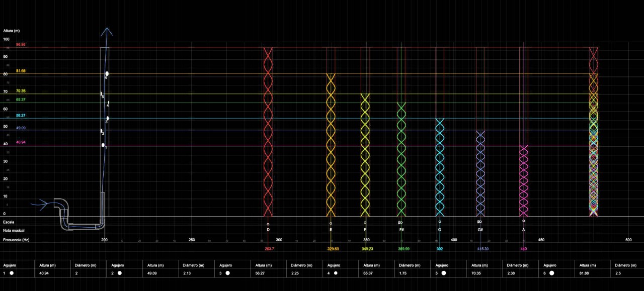
Task: Click the magenta A note standing wave
Action: coord(524,181)
